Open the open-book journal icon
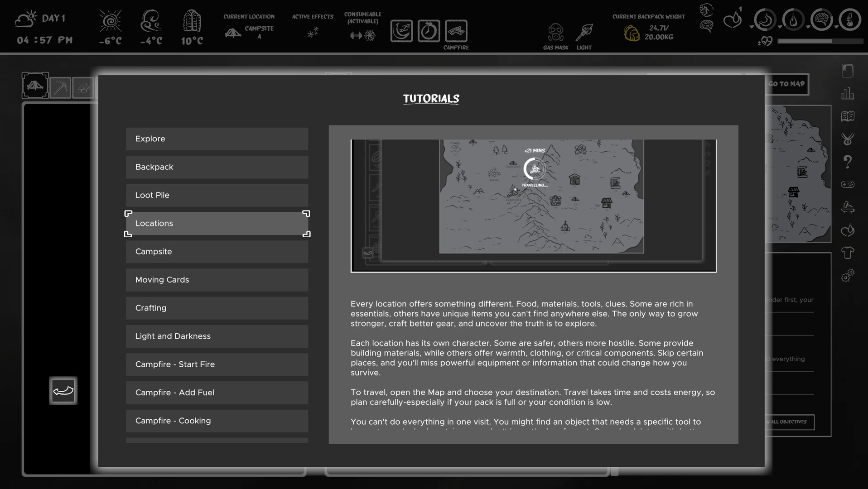The height and width of the screenshot is (489, 868). [x=848, y=116]
